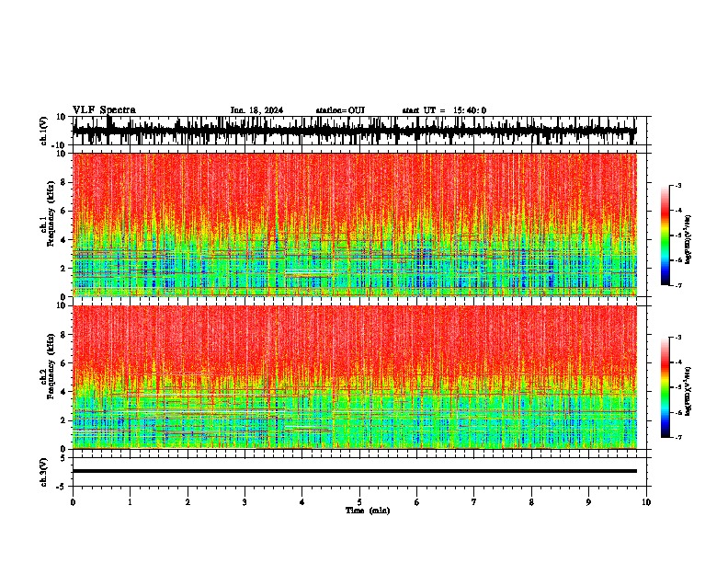Select the date label 'Jan. 18, 2024'
The width and height of the screenshot is (728, 563).
(256, 110)
